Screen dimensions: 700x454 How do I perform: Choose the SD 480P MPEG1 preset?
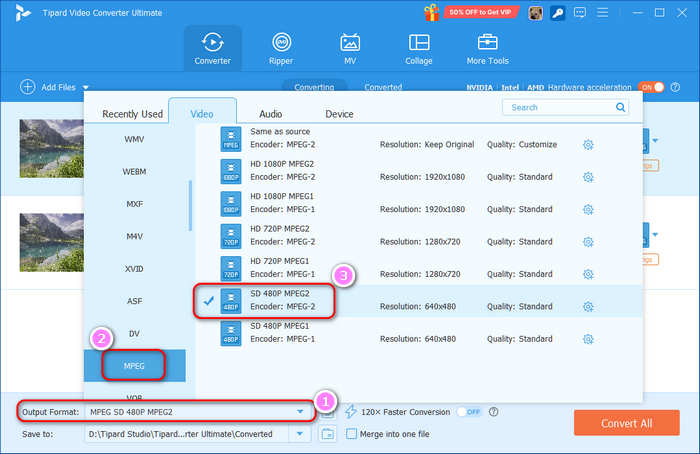tap(419, 333)
